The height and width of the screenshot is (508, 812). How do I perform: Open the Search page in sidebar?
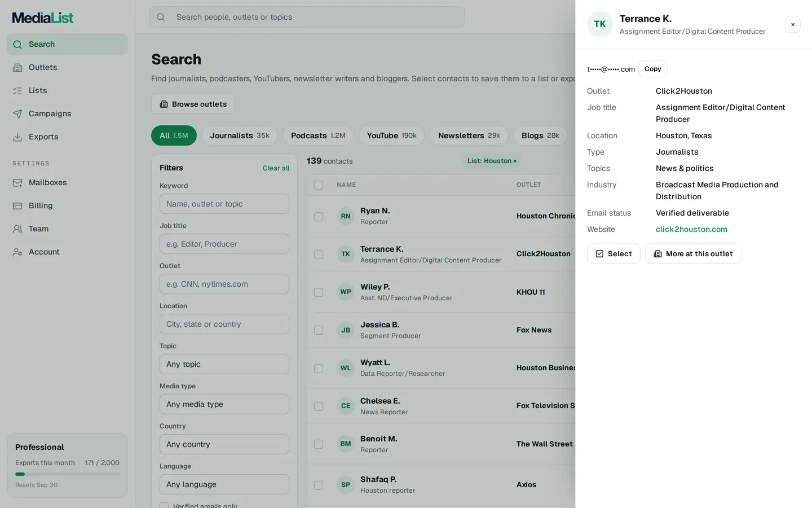67,44
